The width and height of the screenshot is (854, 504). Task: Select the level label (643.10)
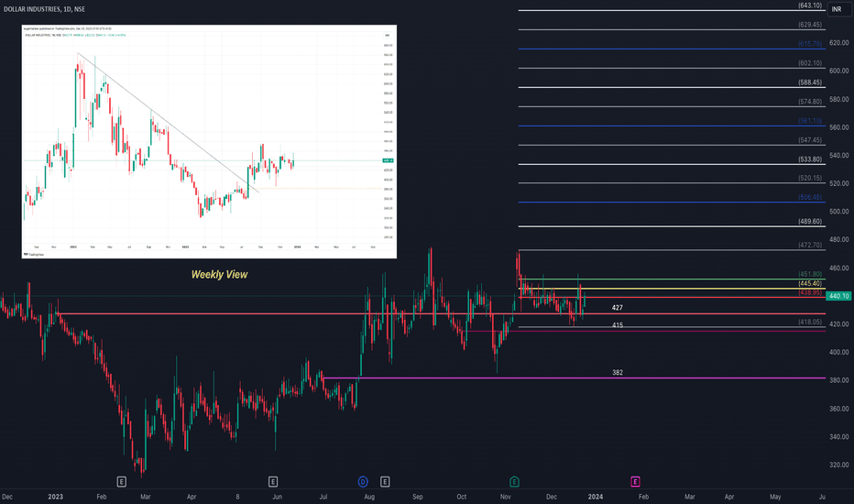click(x=810, y=5)
